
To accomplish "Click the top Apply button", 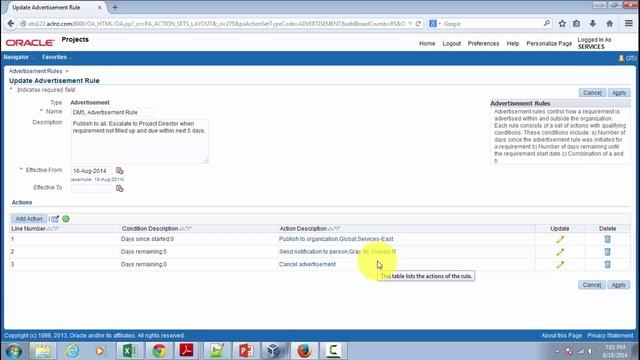I will point(619,93).
